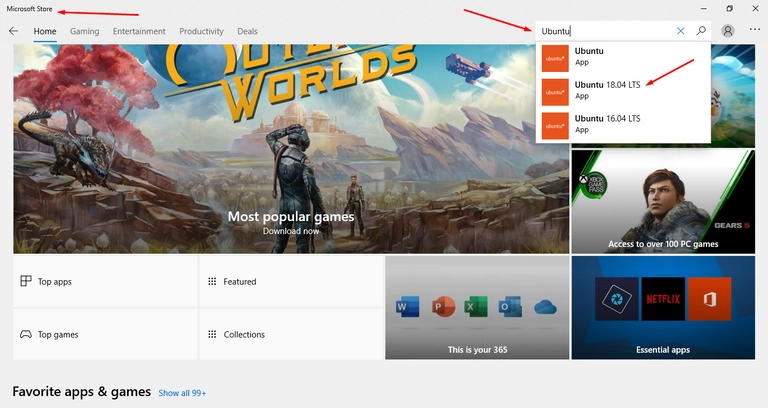Open the Featured tile
This screenshot has height=408, width=768.
[x=291, y=282]
